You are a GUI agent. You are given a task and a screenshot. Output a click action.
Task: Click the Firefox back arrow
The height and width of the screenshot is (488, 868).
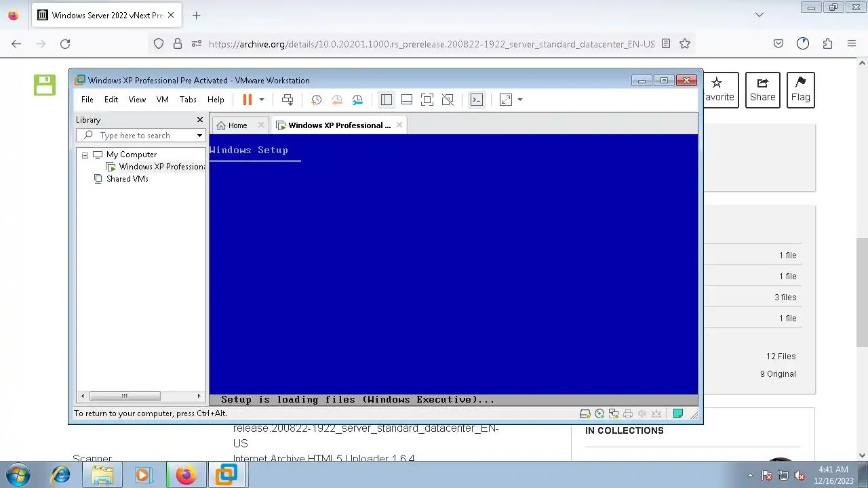coord(16,43)
